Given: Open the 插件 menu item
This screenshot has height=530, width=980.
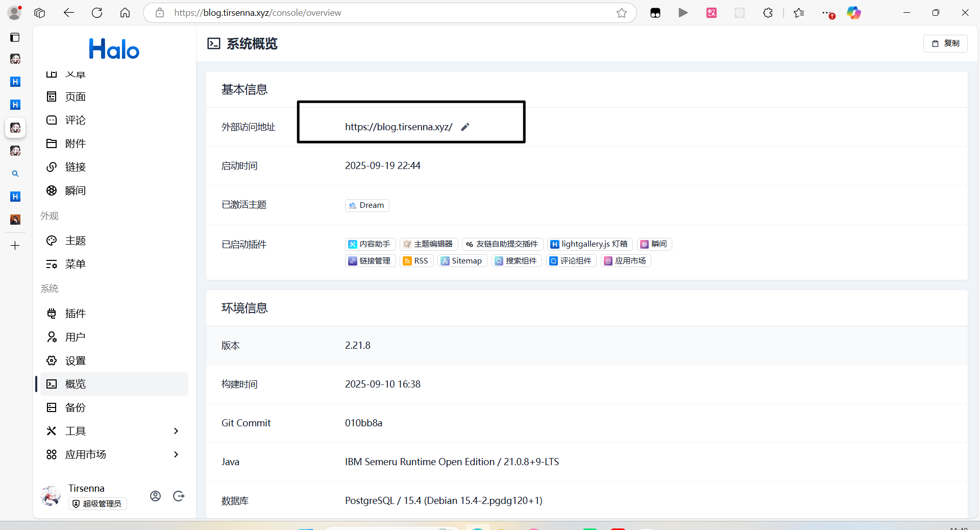Looking at the screenshot, I should (x=75, y=314).
